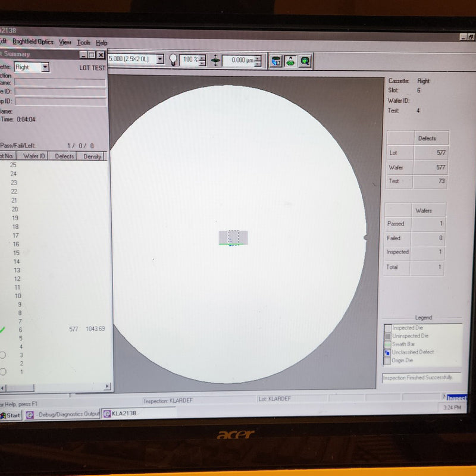Click the Failed wafers count cell
The width and height of the screenshot is (476, 476).
(x=428, y=238)
